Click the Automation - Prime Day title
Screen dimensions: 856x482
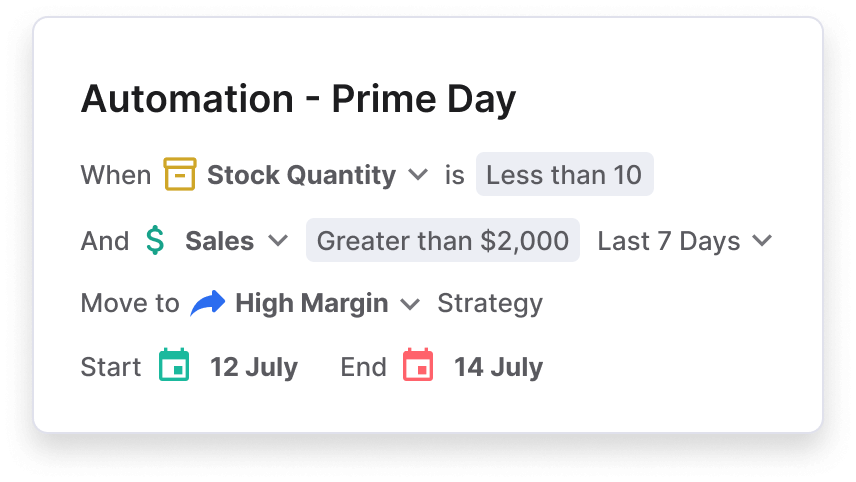[298, 99]
